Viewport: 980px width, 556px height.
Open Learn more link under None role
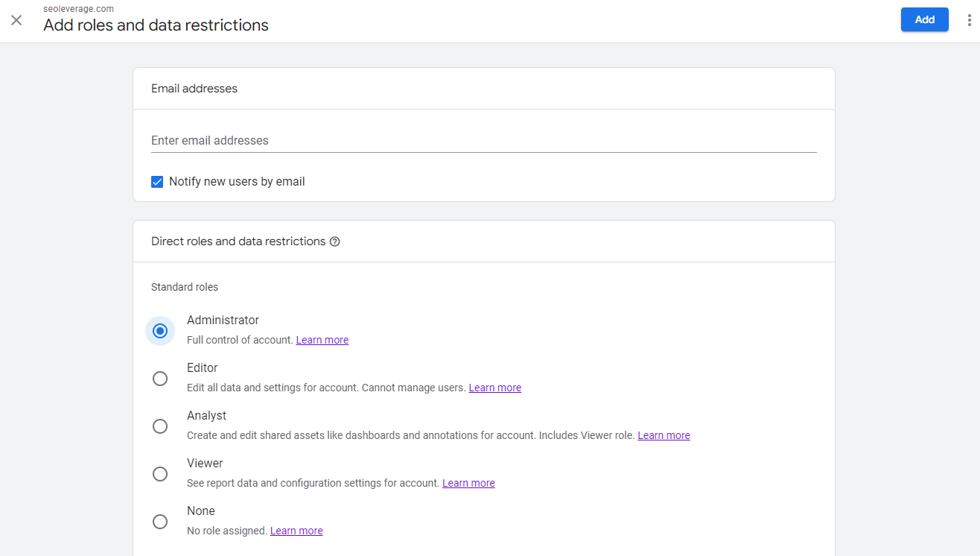[296, 531]
